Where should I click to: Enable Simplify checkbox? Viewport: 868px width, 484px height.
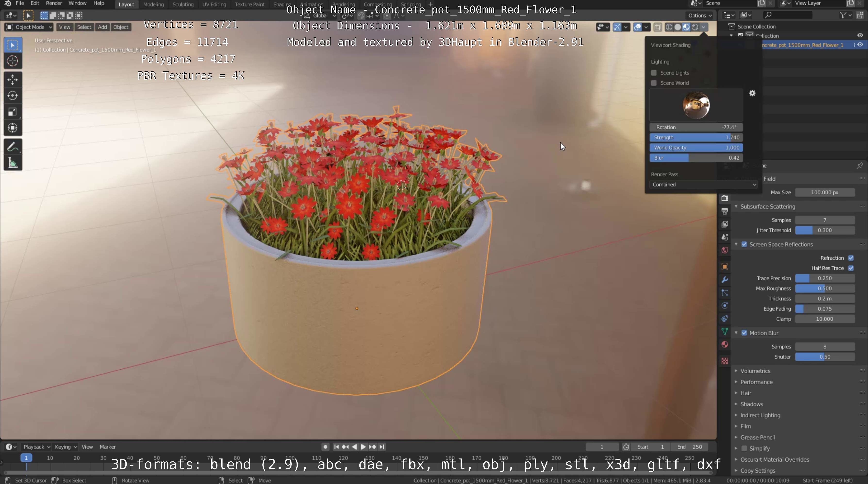pyautogui.click(x=744, y=448)
